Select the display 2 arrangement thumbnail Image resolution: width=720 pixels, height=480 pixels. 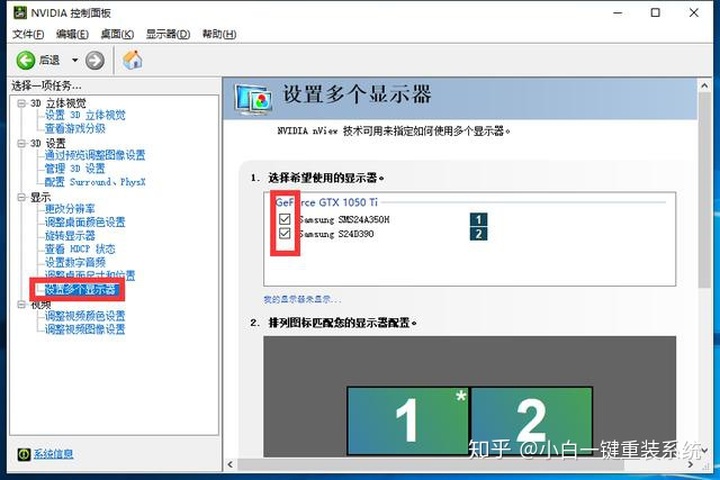[x=532, y=420]
